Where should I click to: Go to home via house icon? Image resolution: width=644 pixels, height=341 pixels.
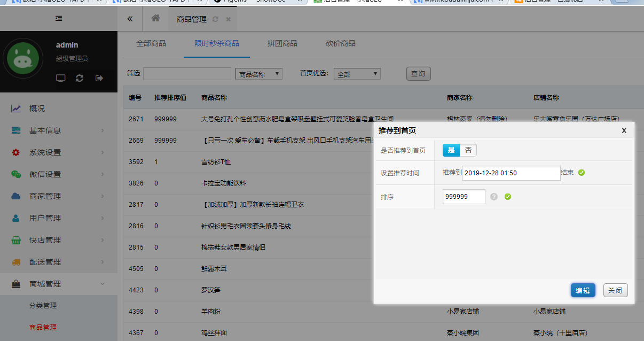coord(155,18)
